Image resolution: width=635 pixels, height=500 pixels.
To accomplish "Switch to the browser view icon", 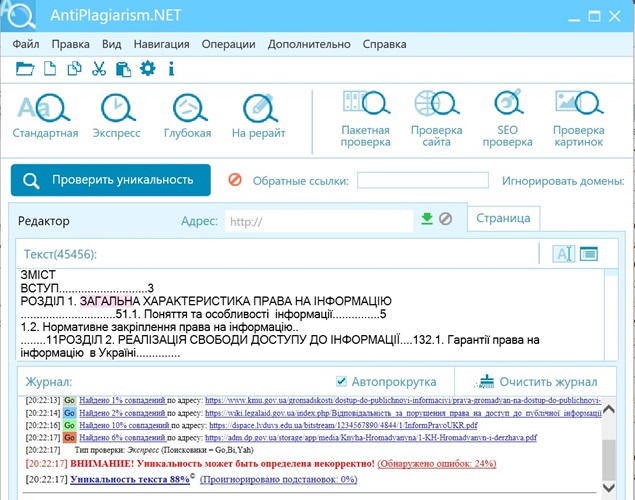I will click(x=589, y=254).
